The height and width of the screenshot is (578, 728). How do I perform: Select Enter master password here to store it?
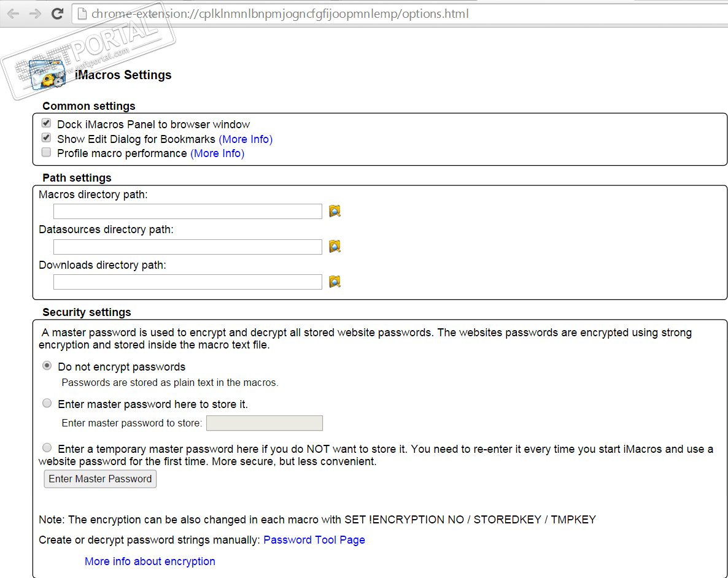tap(47, 404)
